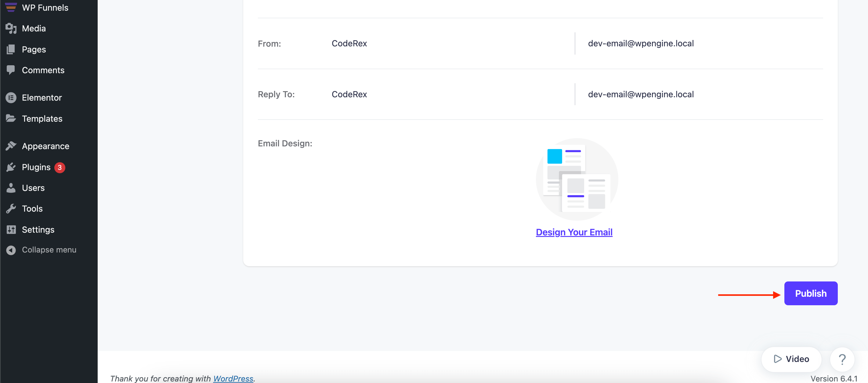The image size is (868, 383).
Task: Open the Templates menu
Action: [42, 118]
